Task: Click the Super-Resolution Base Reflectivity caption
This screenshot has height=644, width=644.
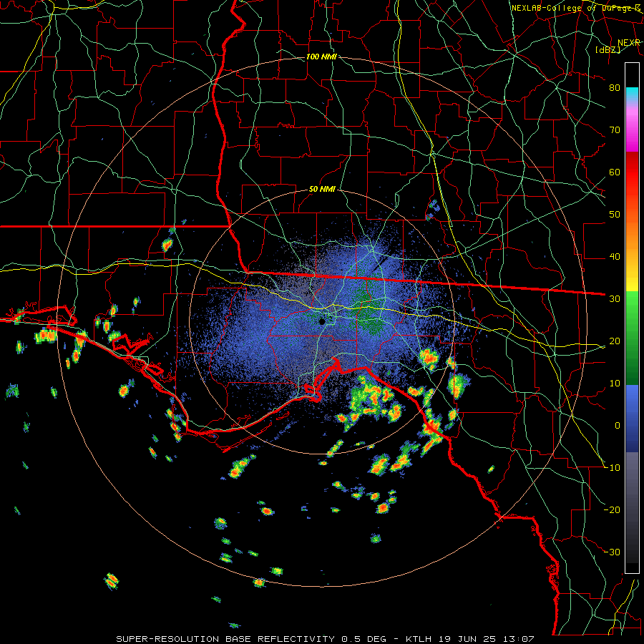Action: tap(326, 639)
